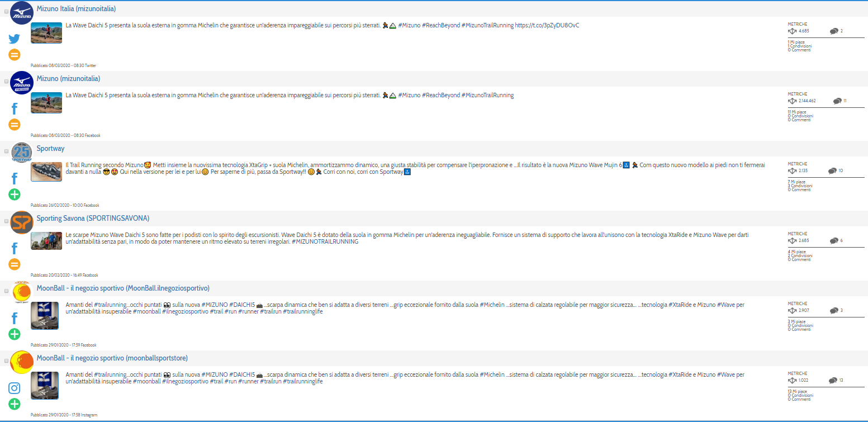
Task: Open MoonBall (moonballsportstore) account link
Action: (x=112, y=358)
